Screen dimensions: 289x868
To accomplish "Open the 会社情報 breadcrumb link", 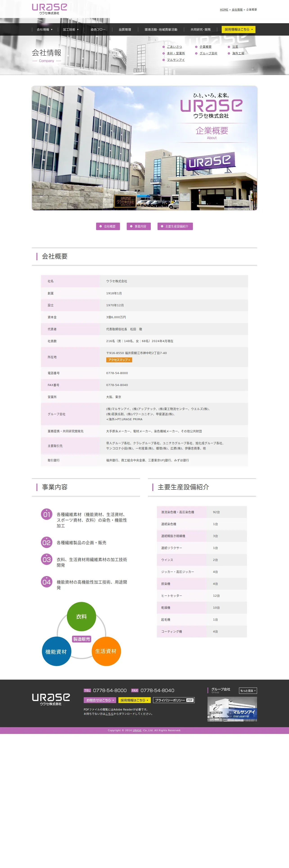I will coord(237,10).
